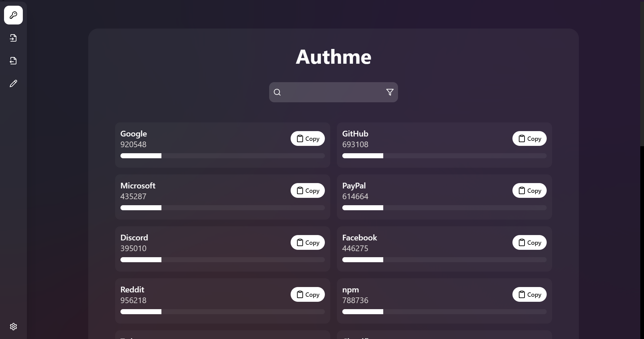Open the export page icon in sidebar

tap(13, 61)
